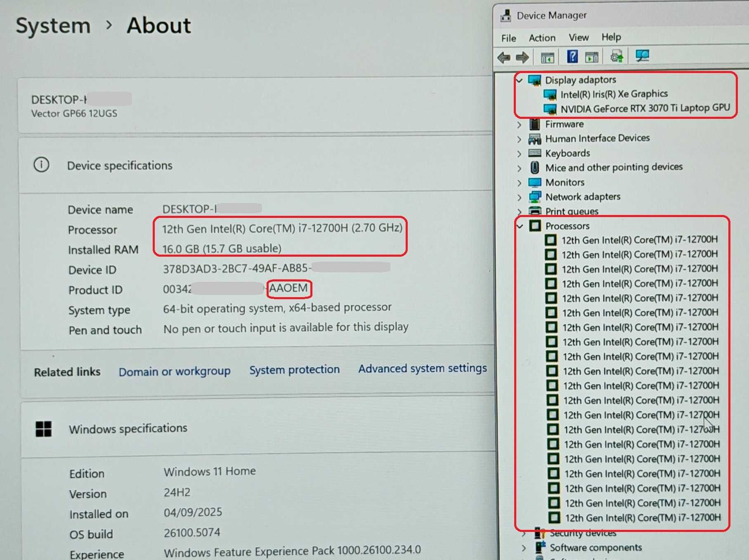The width and height of the screenshot is (749, 560).
Task: Click the Show/Hide console tree toolbar icon
Action: pos(548,58)
